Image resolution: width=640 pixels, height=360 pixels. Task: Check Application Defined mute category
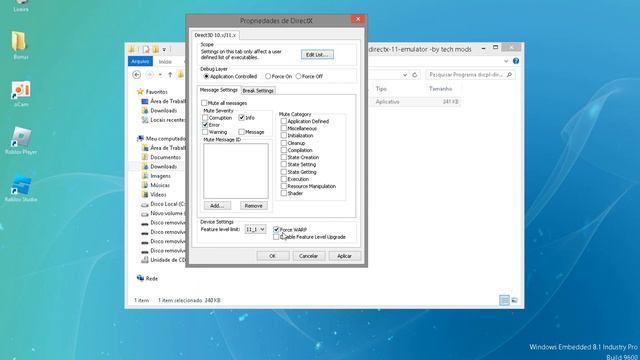pyautogui.click(x=284, y=121)
